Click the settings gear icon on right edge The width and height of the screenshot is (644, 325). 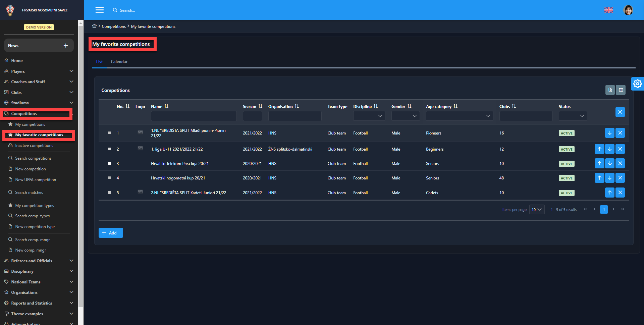(x=637, y=84)
